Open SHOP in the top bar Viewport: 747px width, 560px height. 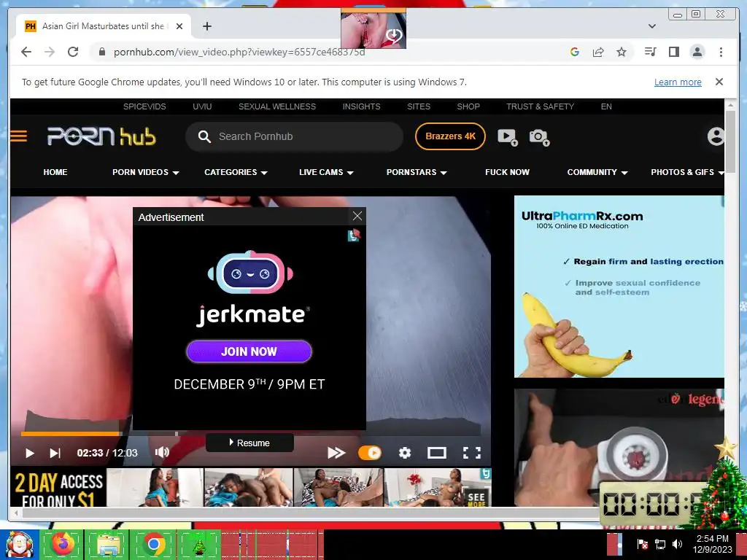(468, 106)
